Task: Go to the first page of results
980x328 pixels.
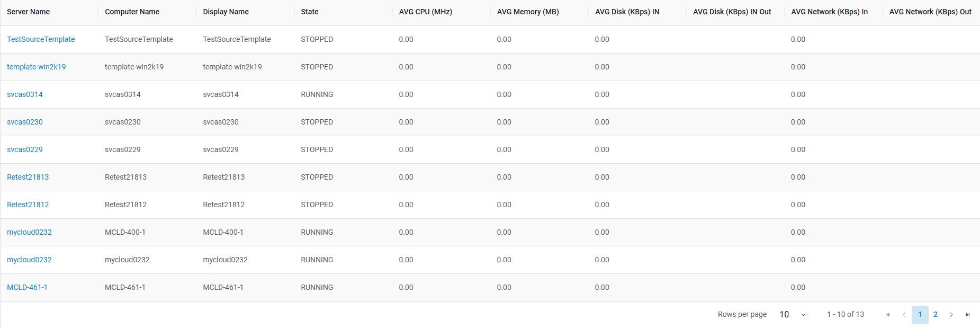Action: [887, 315]
